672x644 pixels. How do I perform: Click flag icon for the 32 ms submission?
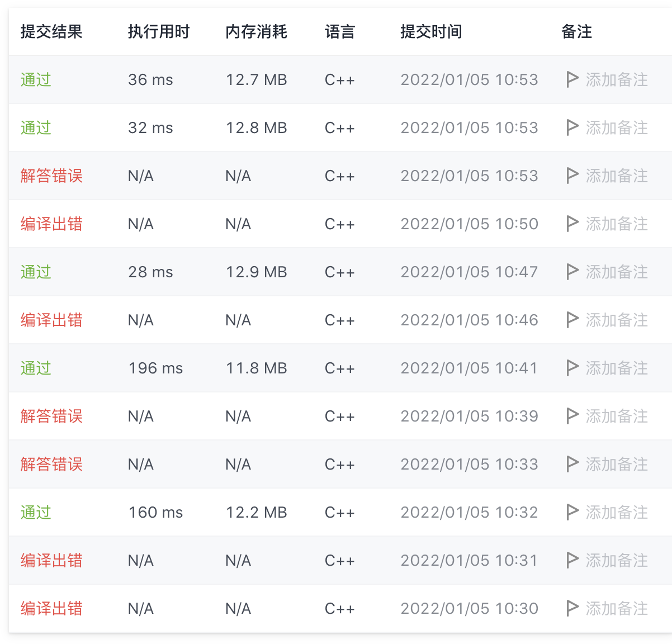tap(572, 127)
